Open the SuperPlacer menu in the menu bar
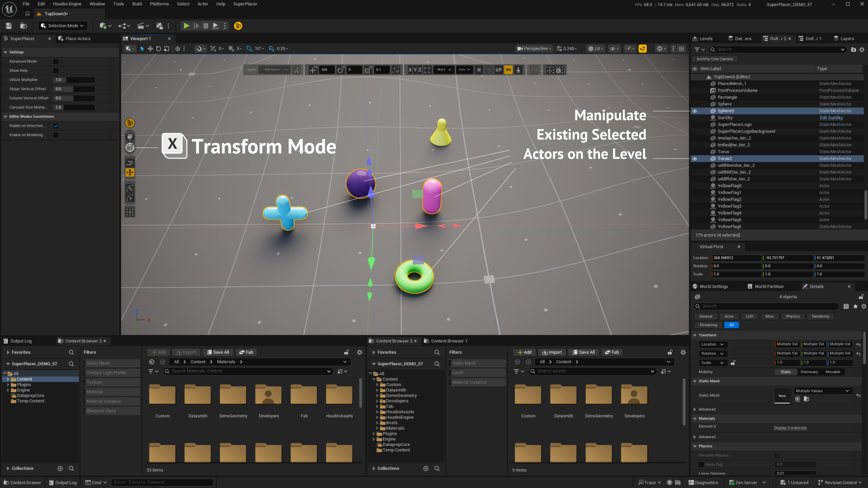The height and width of the screenshot is (488, 868). [245, 4]
